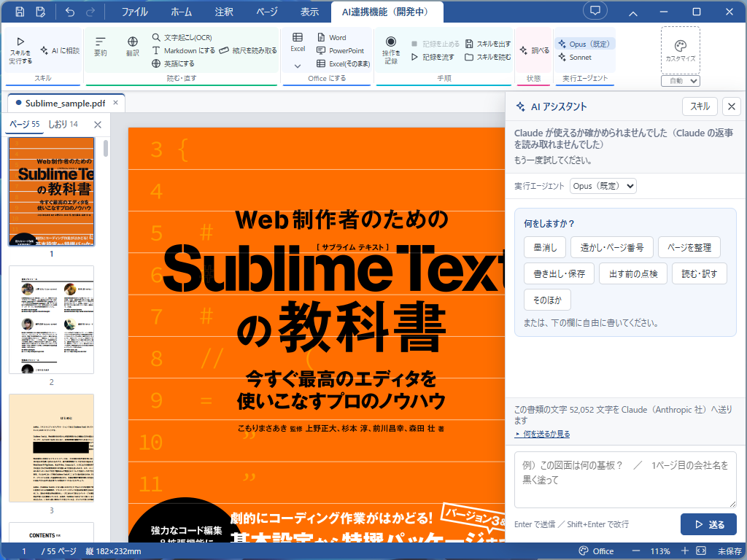
Task: Select page 2 thumbnail
Action: pos(52,319)
